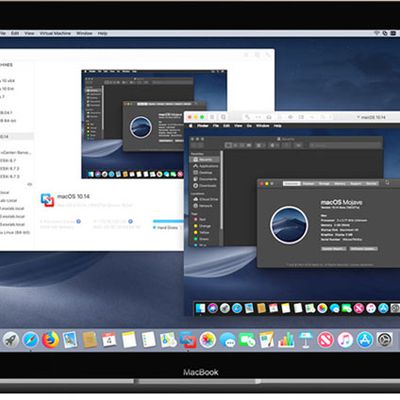Viewport: 400px width, 400px height.
Task: Click the macOS Mojave logo in About This Mac
Action: pos(289,225)
